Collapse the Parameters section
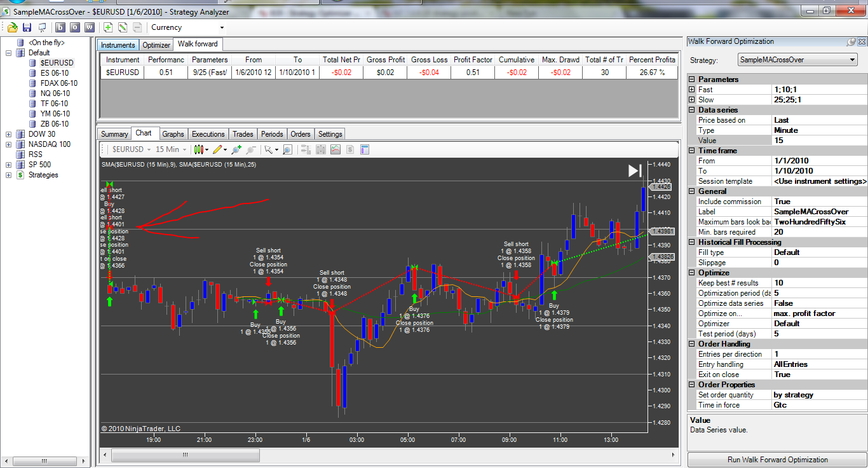Image resolution: width=868 pixels, height=468 pixels. tap(692, 79)
